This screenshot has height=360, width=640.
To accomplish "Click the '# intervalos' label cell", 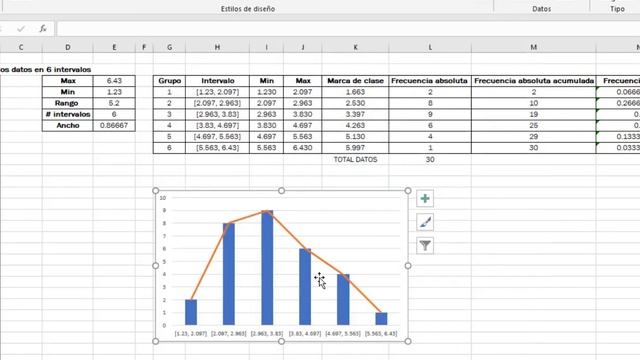I will [68, 114].
